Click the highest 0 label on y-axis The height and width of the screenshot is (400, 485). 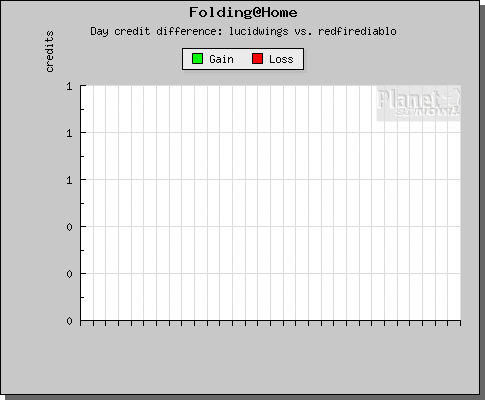[69, 227]
